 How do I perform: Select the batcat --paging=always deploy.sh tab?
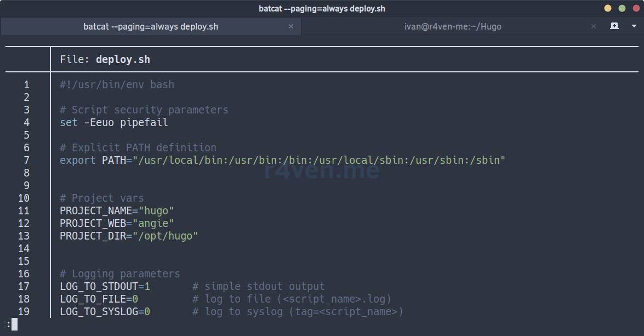point(150,26)
